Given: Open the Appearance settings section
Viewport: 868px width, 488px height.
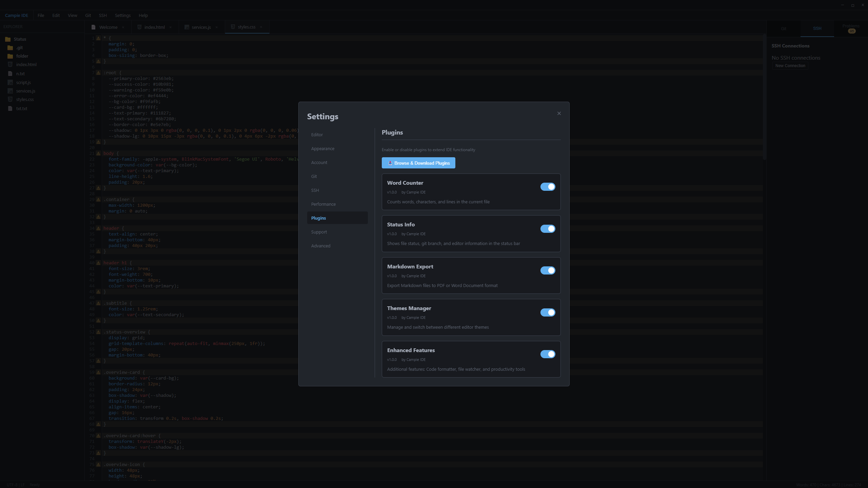Looking at the screenshot, I should [322, 149].
